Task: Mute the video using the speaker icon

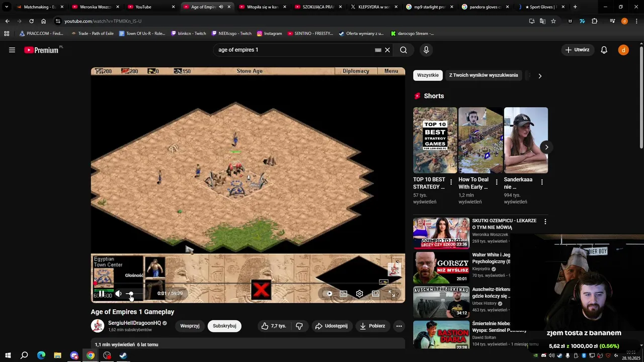Action: [x=118, y=294]
